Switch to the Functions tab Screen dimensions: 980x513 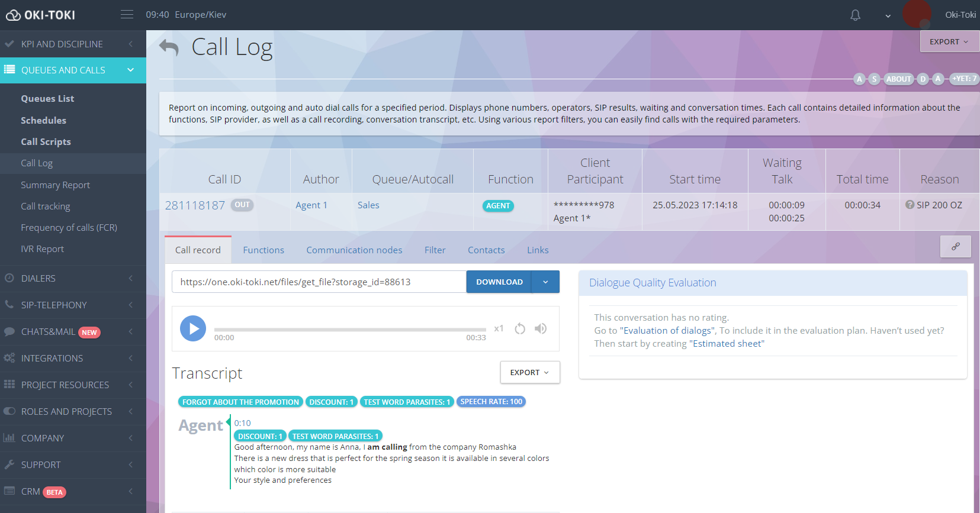click(x=264, y=250)
